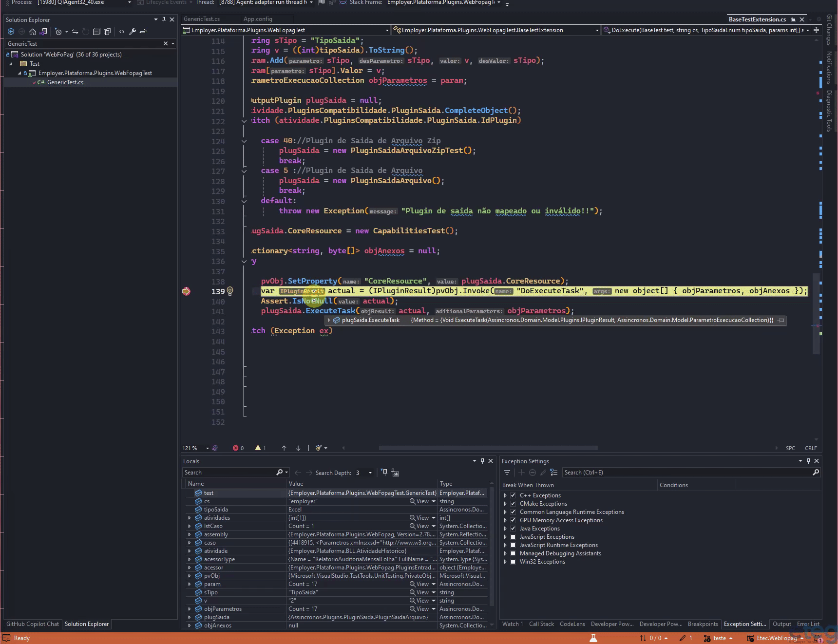Click test flask icon in status bar
This screenshot has width=838, height=644.
coord(593,638)
